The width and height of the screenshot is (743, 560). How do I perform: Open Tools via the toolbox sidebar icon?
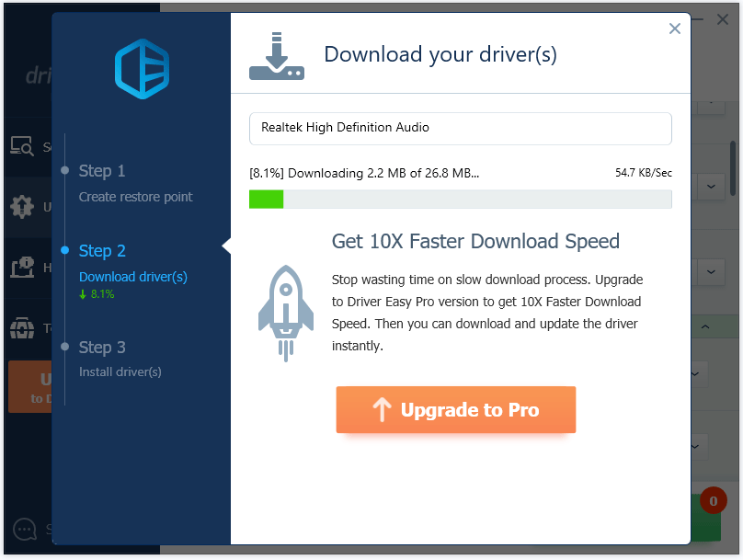click(22, 328)
